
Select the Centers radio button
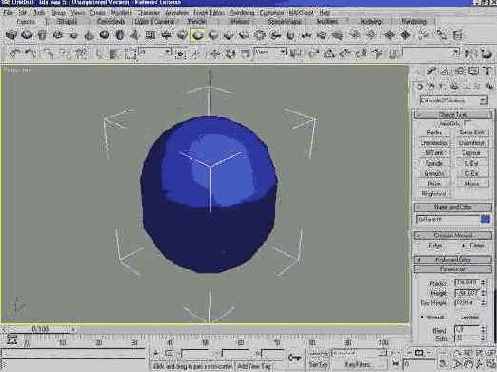[469, 317]
